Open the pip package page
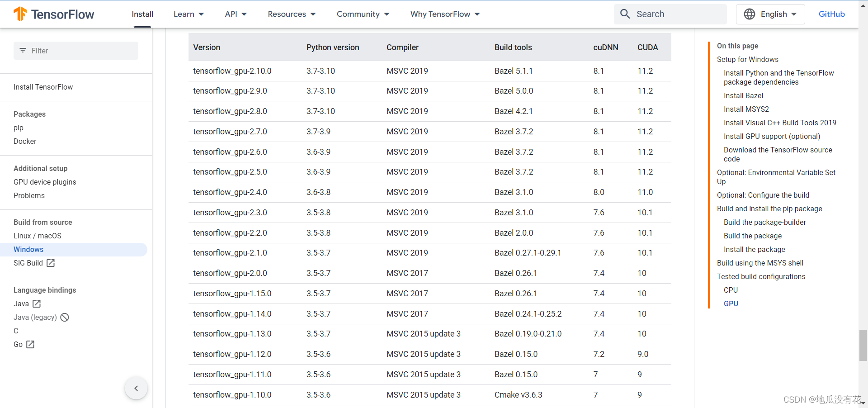The image size is (868, 408). click(19, 128)
